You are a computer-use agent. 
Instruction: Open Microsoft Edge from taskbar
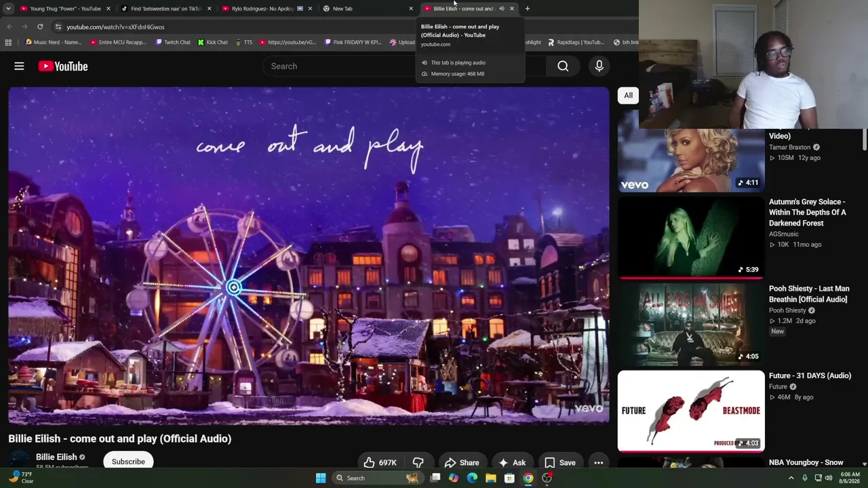point(472,479)
